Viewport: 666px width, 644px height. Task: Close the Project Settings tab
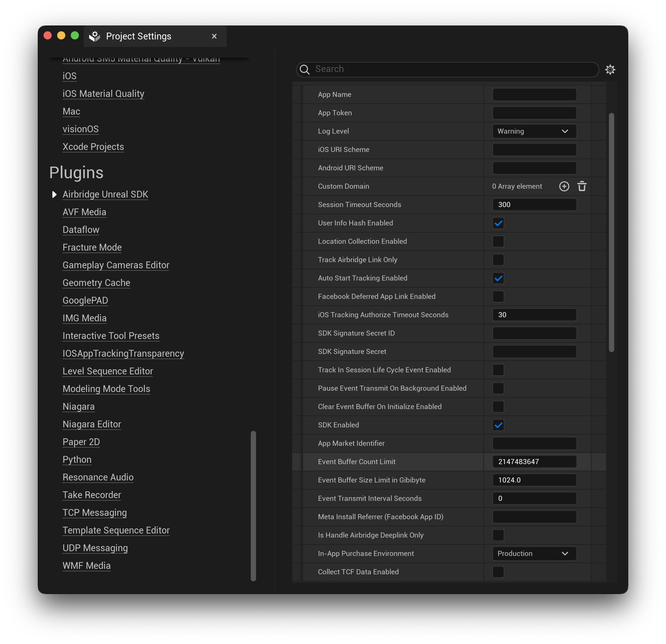point(214,36)
